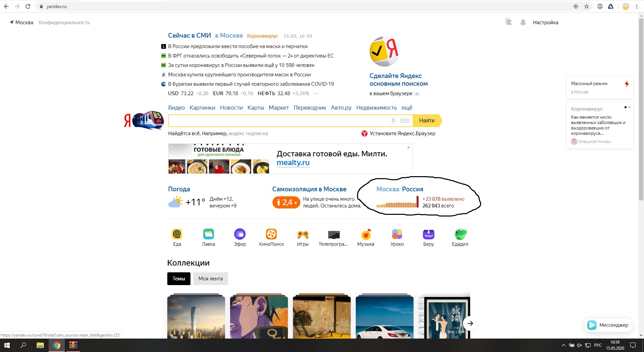Viewport: 644px width, 352px height.
Task: Open the Погода weather heading
Action: 179,189
